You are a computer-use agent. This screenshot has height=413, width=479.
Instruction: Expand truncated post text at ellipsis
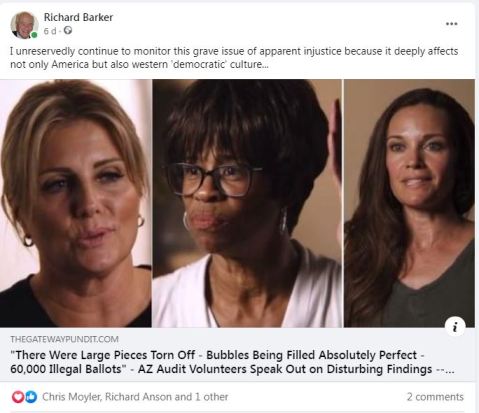pyautogui.click(x=265, y=65)
